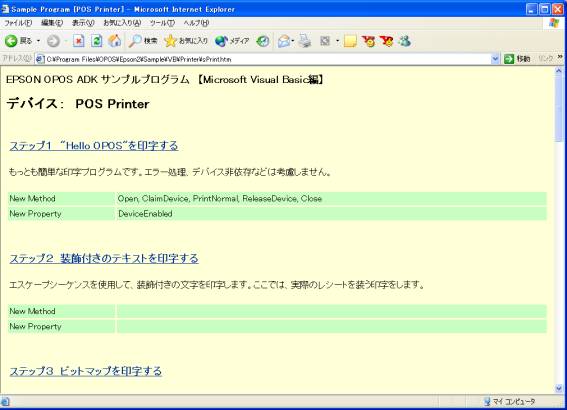The width and height of the screenshot is (567, 410).
Task: Open link ステップ1 "Hello OPOS"を印字する
Action: pyautogui.click(x=94, y=146)
